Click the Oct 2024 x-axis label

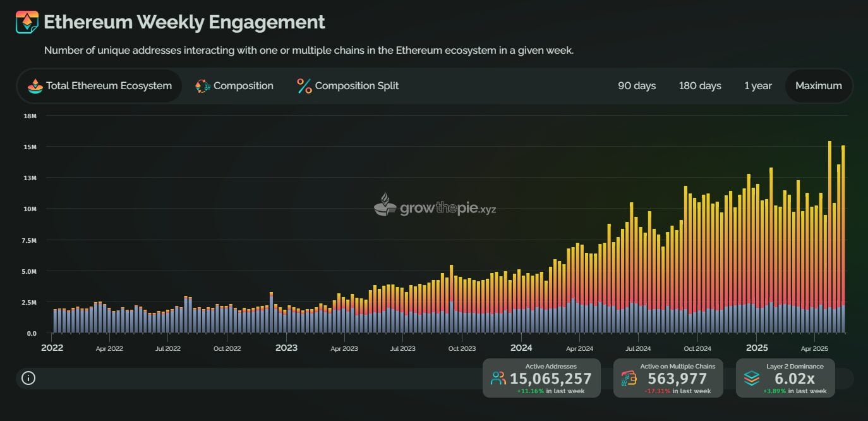697,348
